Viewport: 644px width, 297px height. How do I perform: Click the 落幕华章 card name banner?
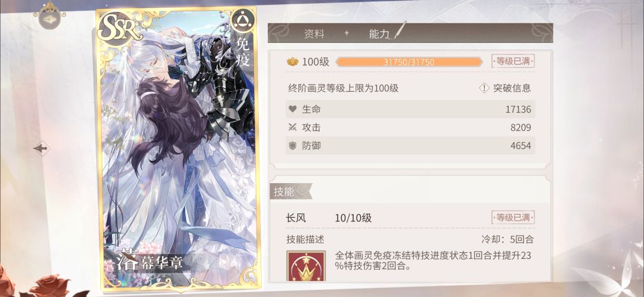(149, 261)
